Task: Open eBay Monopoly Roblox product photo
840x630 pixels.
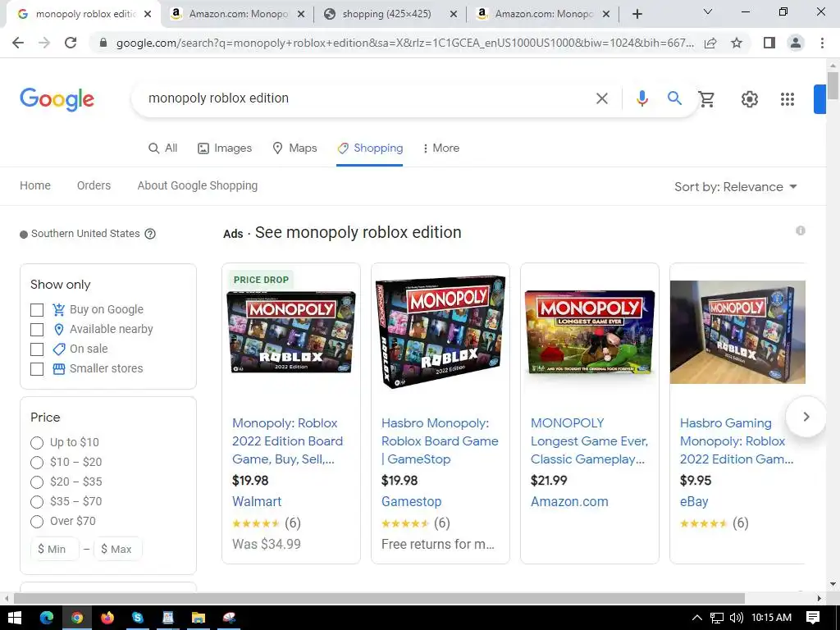Action: [x=737, y=332]
